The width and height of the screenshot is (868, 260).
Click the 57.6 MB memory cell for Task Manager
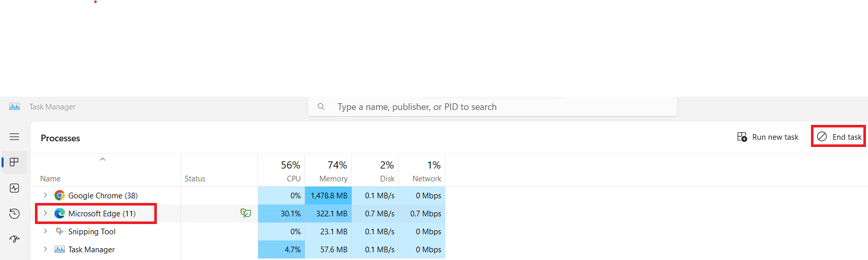(328, 249)
